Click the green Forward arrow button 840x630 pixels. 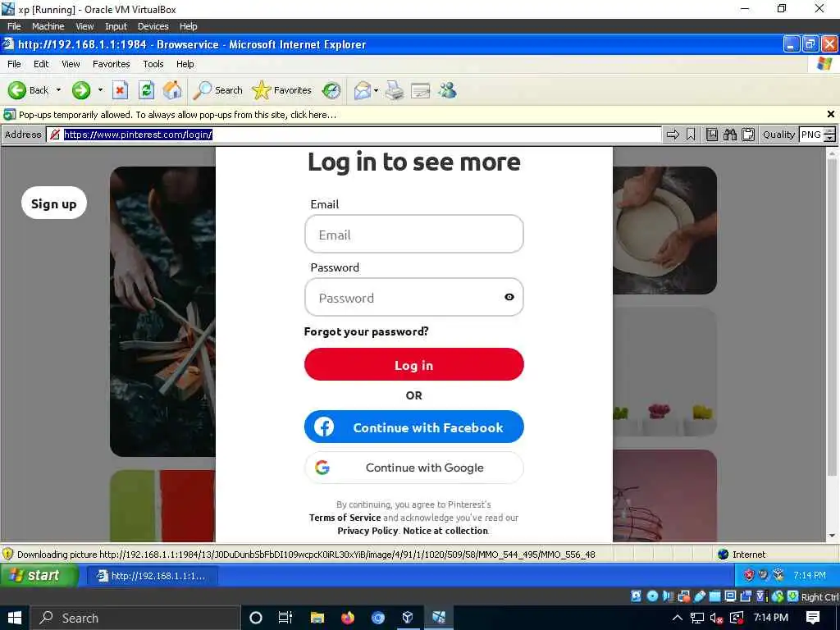81,90
